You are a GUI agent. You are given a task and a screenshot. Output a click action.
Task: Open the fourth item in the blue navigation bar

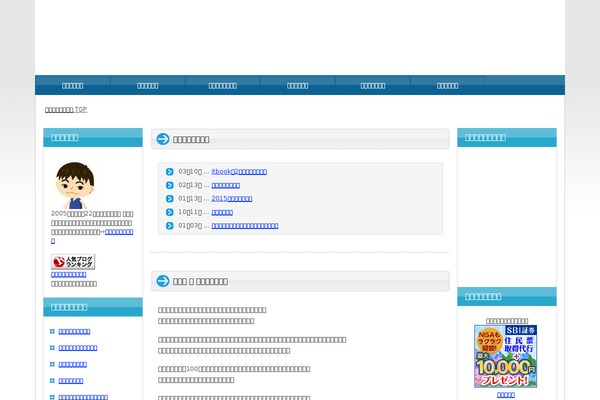pyautogui.click(x=297, y=86)
